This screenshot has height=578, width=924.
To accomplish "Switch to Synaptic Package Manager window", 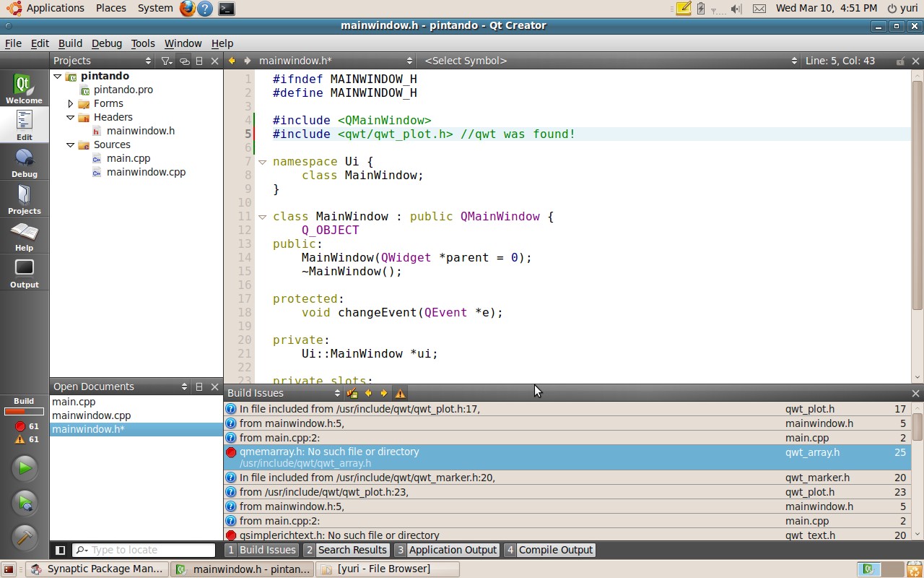I will (97, 569).
